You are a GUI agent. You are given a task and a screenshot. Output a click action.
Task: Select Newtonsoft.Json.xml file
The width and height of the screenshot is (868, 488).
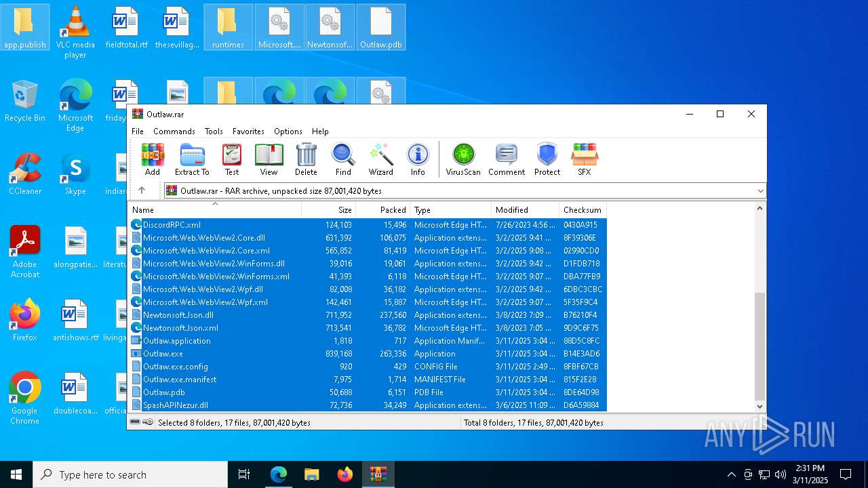click(368, 328)
